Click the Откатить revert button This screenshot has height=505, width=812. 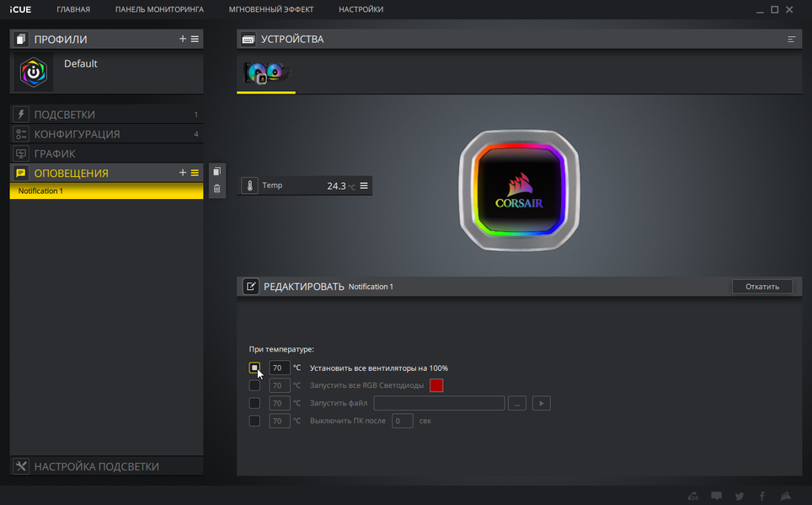point(762,286)
